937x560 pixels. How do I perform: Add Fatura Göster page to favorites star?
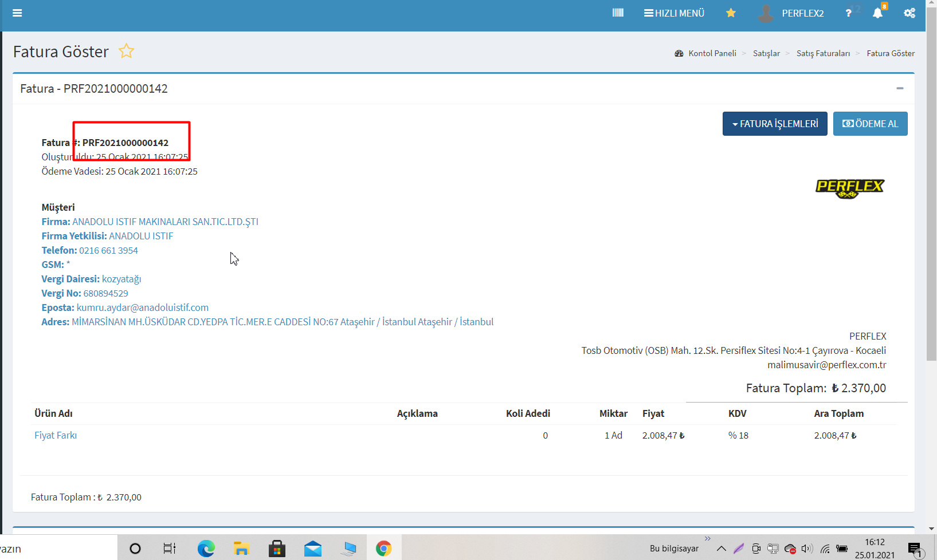pyautogui.click(x=126, y=52)
